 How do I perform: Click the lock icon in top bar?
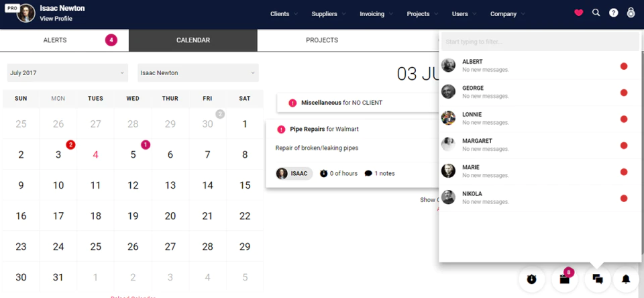[631, 13]
